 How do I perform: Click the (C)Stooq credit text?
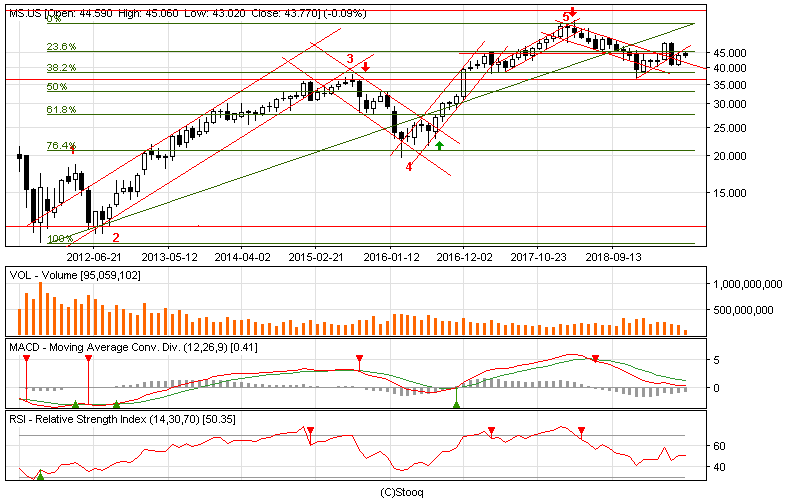point(402,492)
